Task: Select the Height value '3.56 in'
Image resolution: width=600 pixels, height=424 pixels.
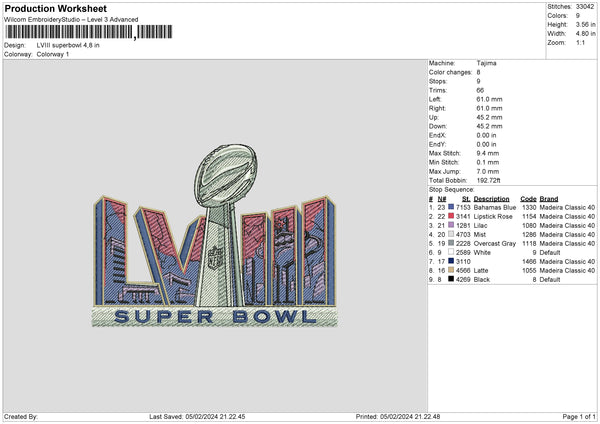Action: pyautogui.click(x=585, y=24)
